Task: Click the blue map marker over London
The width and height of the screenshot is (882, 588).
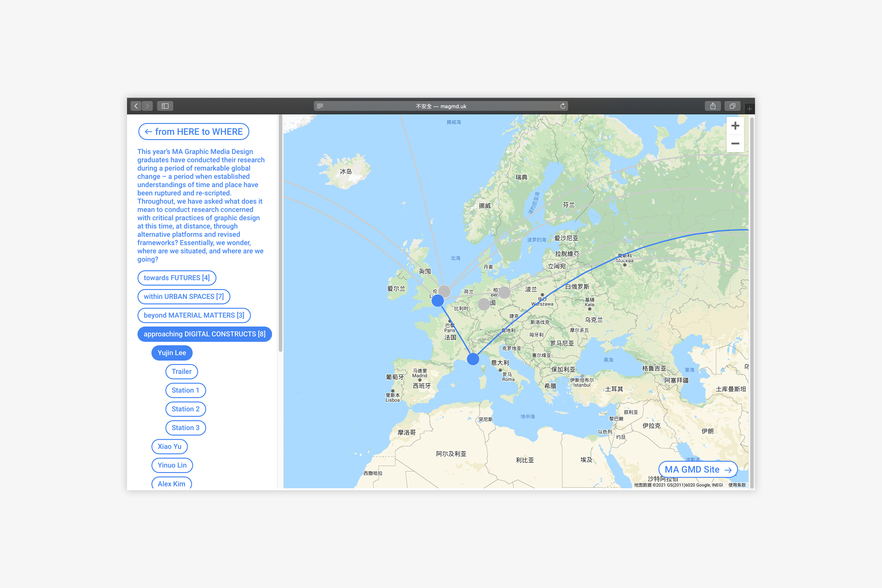Action: 438,301
